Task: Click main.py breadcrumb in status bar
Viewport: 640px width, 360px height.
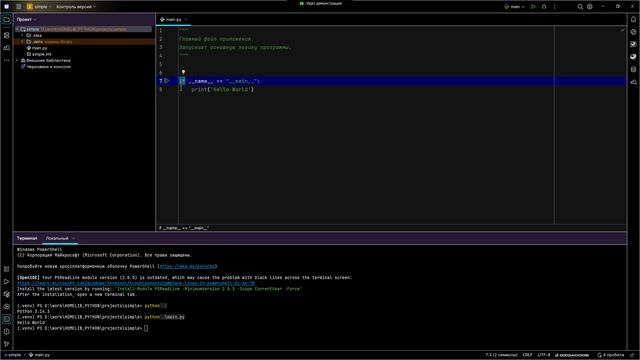Action: 39,355
